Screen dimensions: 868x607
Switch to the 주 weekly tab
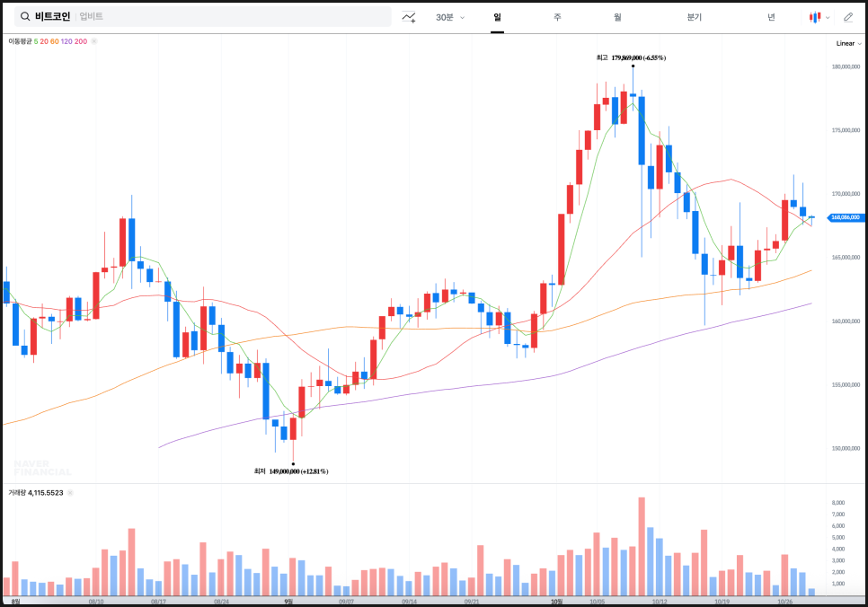tap(557, 17)
